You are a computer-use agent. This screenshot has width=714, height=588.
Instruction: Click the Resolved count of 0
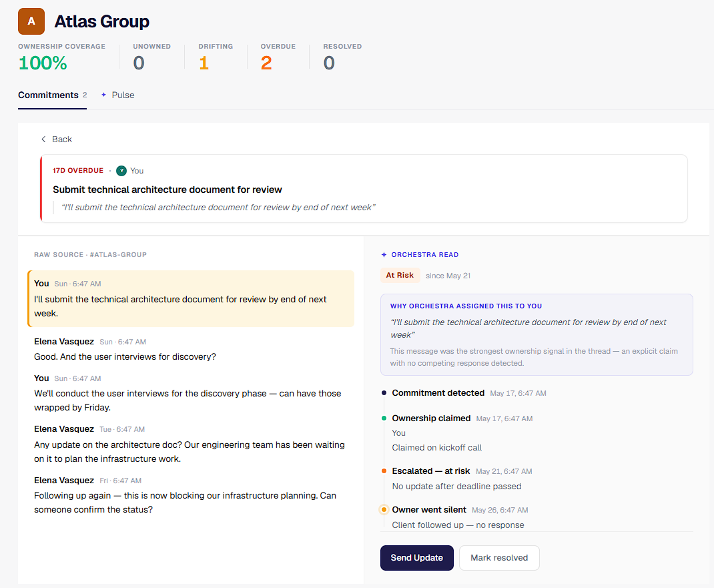click(329, 63)
